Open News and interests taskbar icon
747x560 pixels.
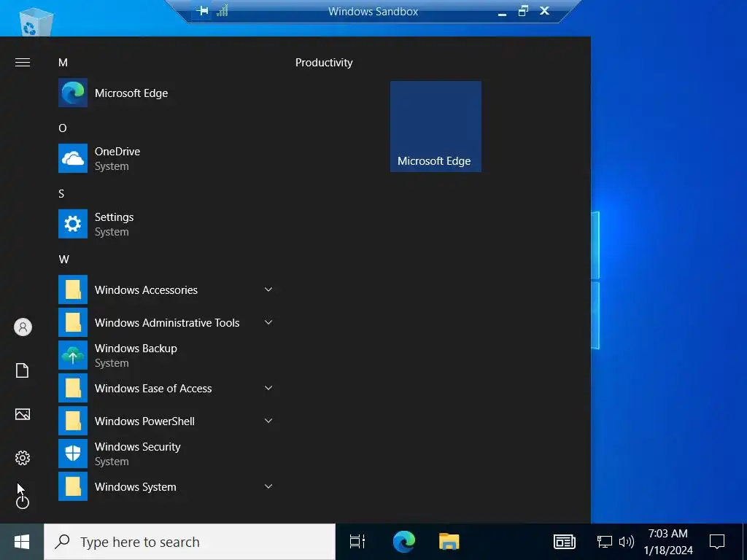[565, 542]
